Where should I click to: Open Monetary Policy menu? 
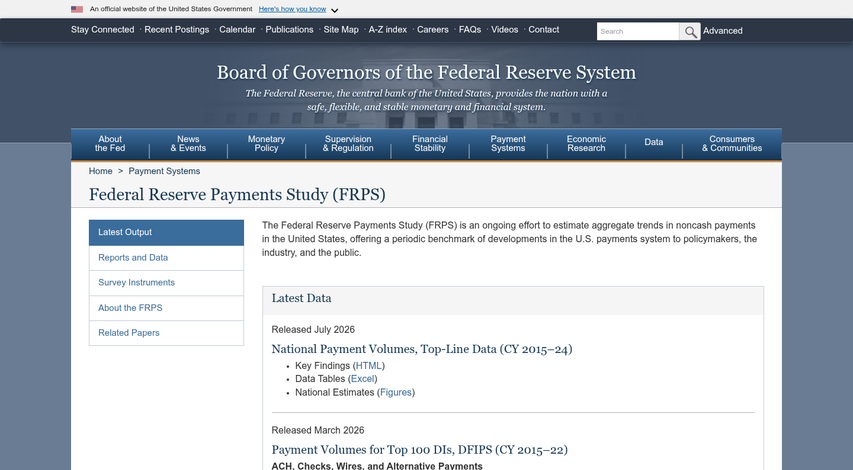point(267,144)
